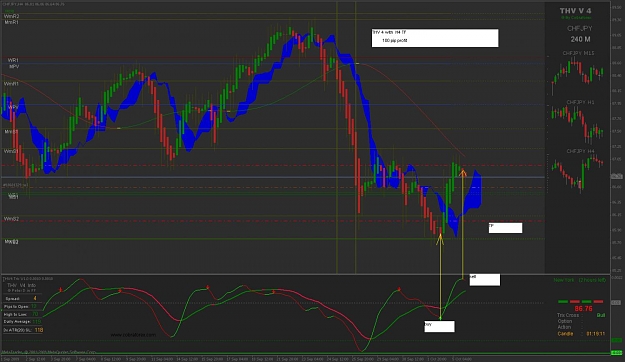Click the 240 M timeframe label
The width and height of the screenshot is (625, 362).
tap(580, 39)
